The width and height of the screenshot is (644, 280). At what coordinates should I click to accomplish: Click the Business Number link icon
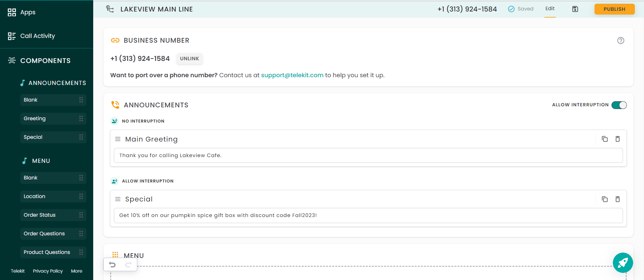[115, 41]
